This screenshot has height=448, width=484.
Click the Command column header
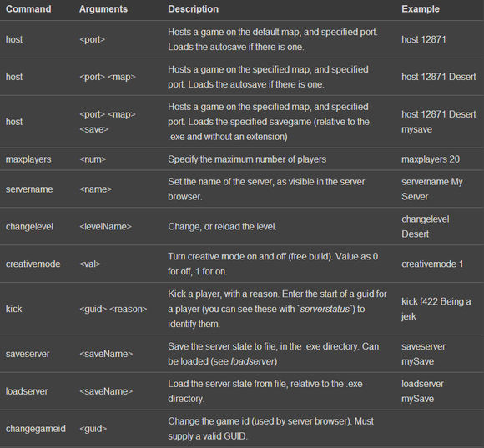(28, 9)
